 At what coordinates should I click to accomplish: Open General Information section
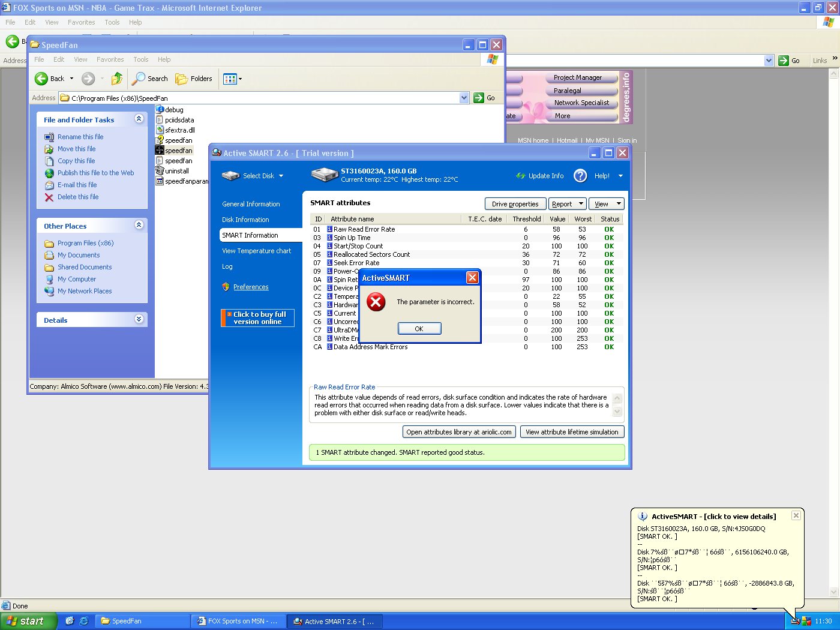251,204
